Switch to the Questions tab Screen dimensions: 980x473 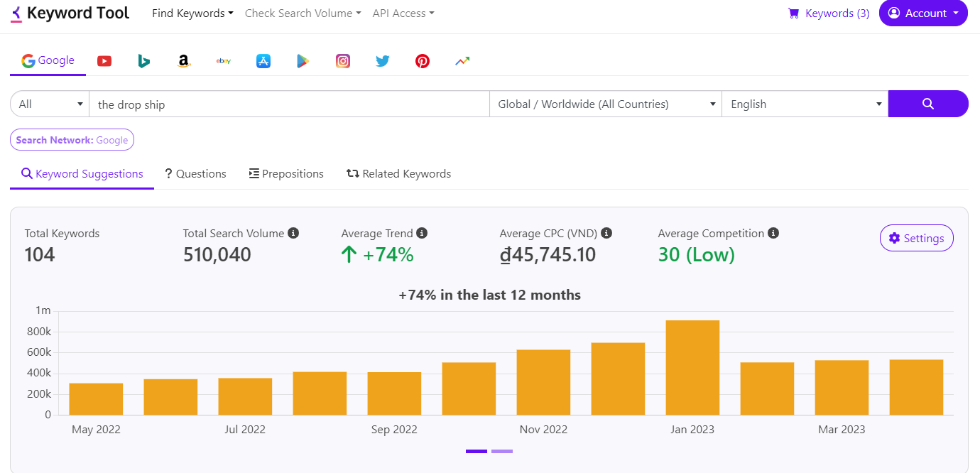195,174
